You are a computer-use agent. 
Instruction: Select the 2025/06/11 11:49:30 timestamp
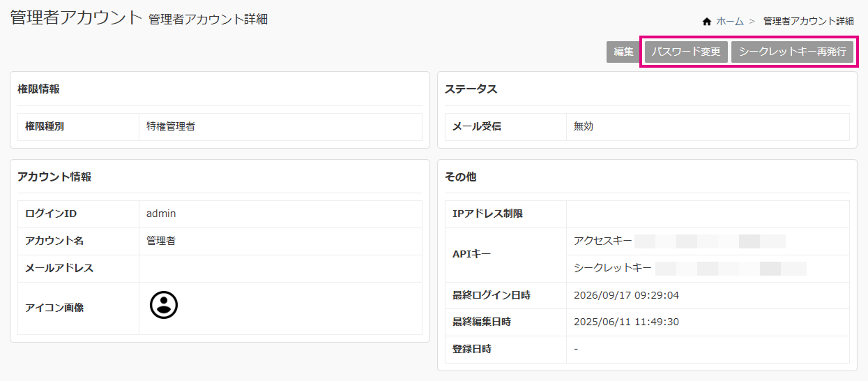[626, 322]
